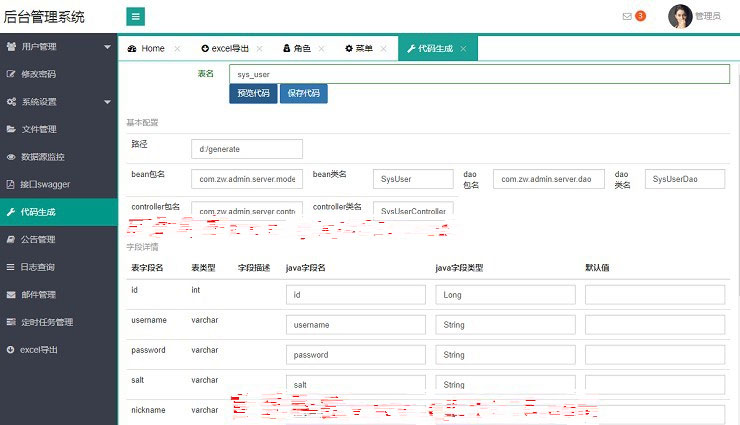740x425 pixels.
Task: Expand the 用户管理 sidebar menu
Action: tap(56, 47)
